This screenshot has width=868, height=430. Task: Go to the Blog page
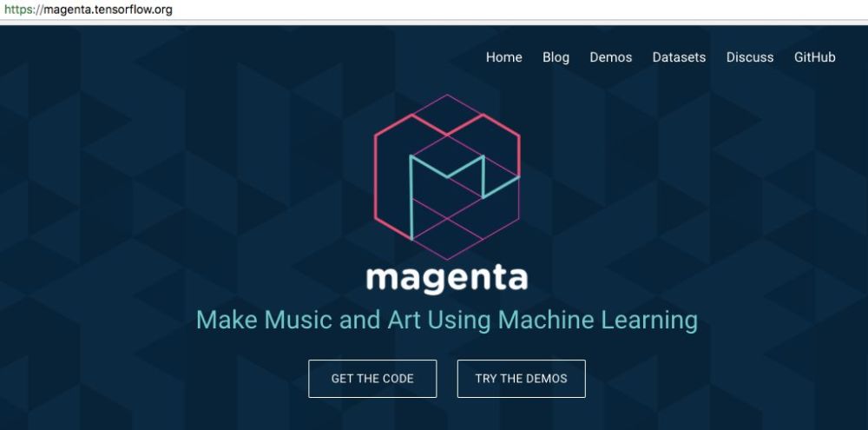[556, 57]
